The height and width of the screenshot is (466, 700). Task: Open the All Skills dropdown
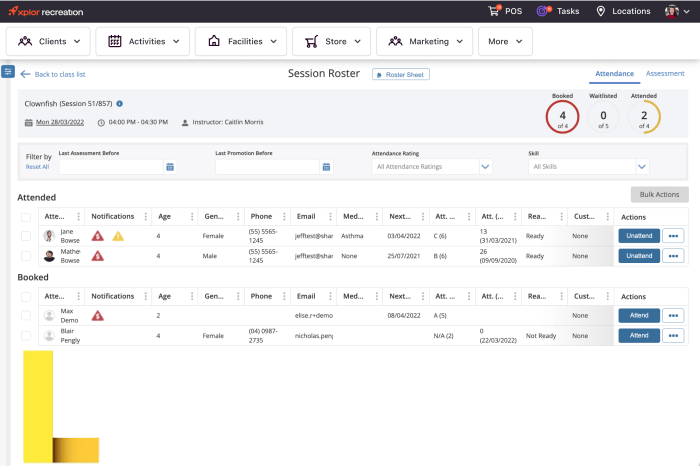(x=588, y=167)
